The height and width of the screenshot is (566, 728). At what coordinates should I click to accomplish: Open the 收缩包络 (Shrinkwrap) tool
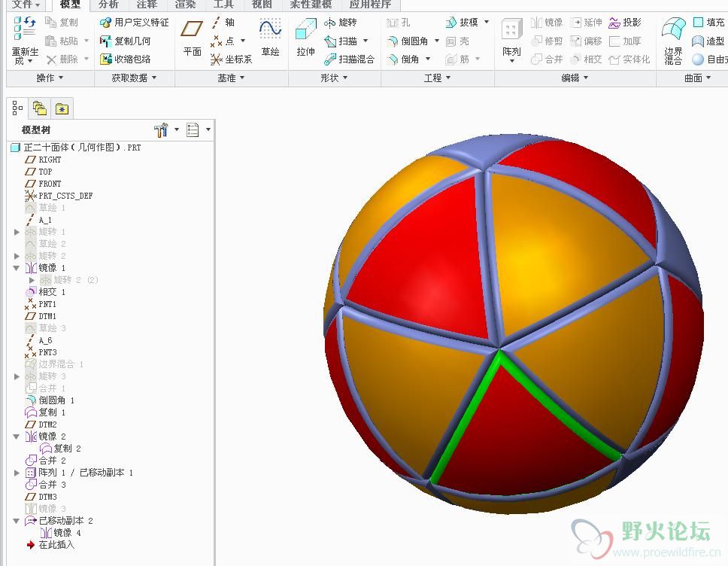click(x=126, y=59)
